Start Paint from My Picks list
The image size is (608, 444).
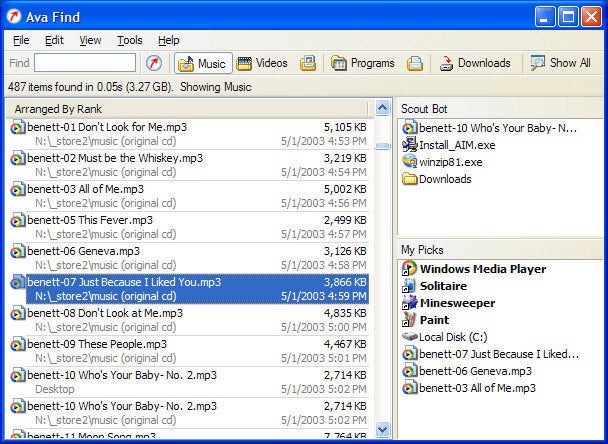pyautogui.click(x=434, y=320)
